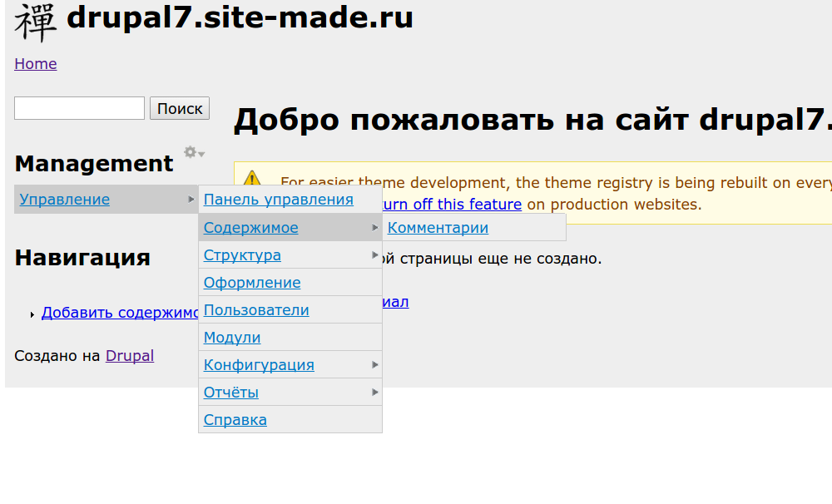The height and width of the screenshot is (504, 832).
Task: Expand the Управление submenu arrow
Action: point(191,200)
